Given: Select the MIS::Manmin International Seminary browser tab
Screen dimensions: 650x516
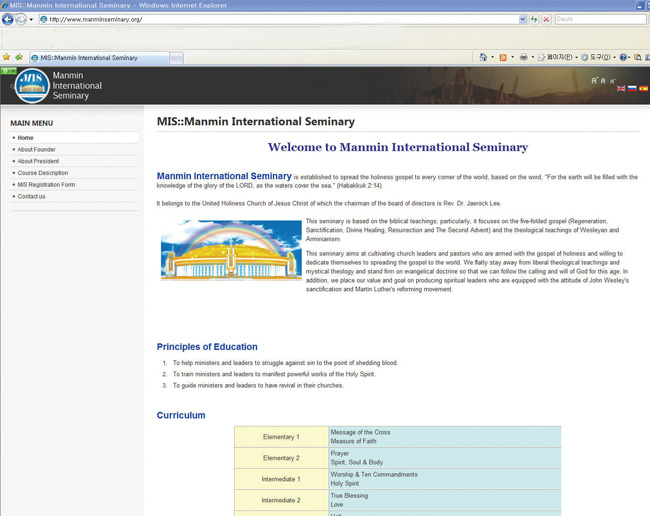Looking at the screenshot, I should click(x=99, y=58).
